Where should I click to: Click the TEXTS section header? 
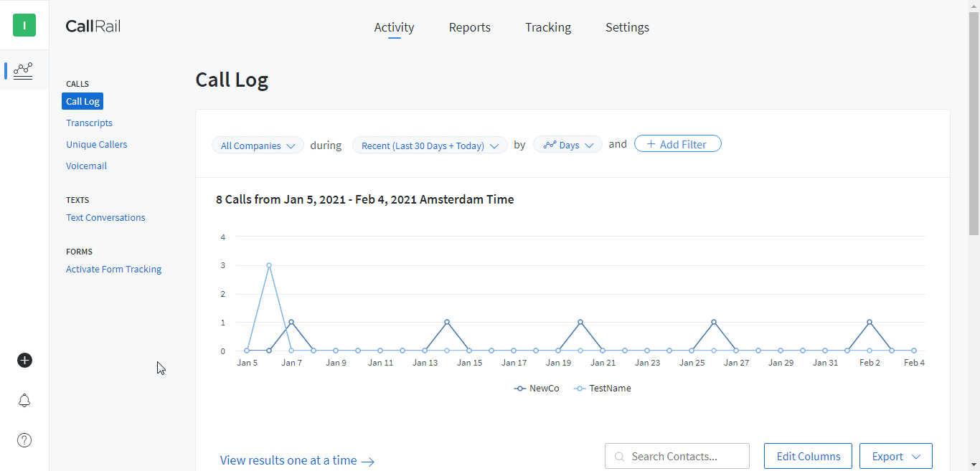click(77, 200)
